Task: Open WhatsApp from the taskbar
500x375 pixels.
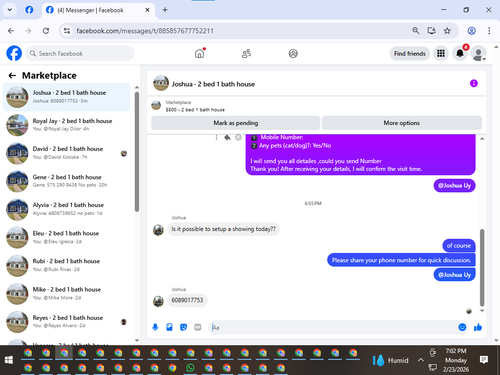Action: click(190, 368)
